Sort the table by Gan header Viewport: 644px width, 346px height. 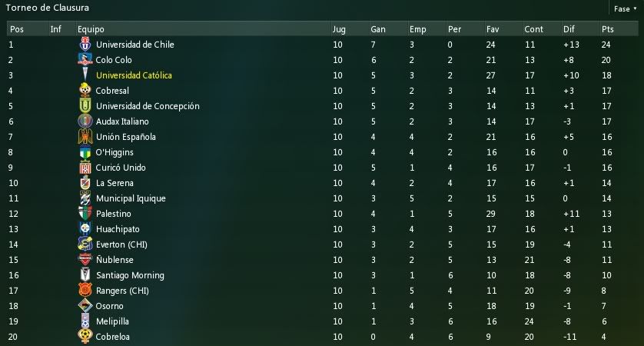378,29
